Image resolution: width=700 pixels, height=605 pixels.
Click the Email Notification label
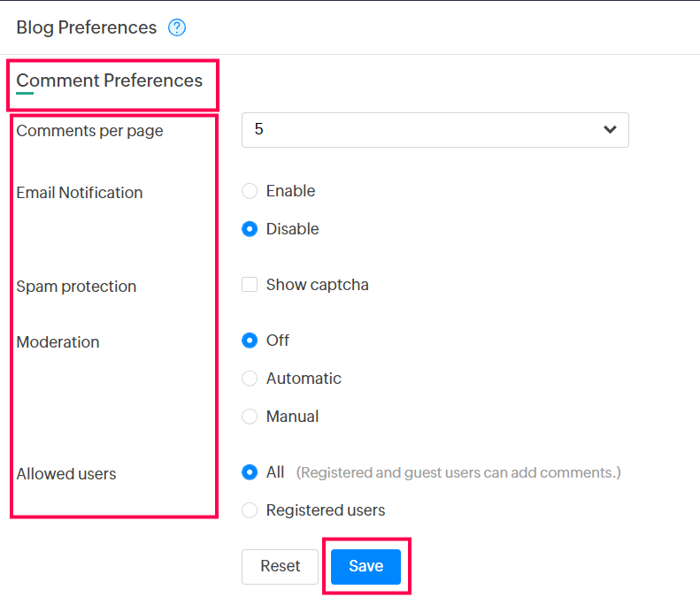click(80, 193)
